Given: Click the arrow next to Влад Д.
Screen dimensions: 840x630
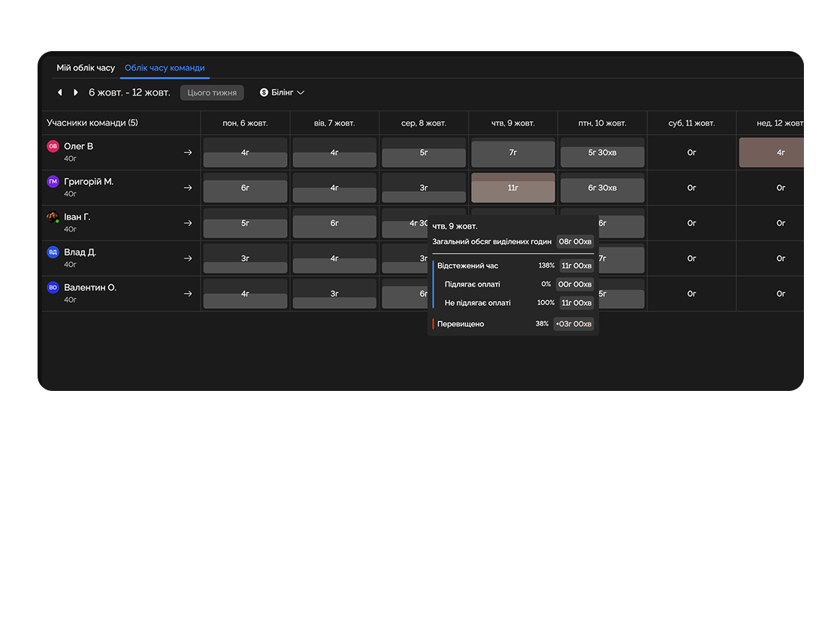Looking at the screenshot, I should coord(188,259).
